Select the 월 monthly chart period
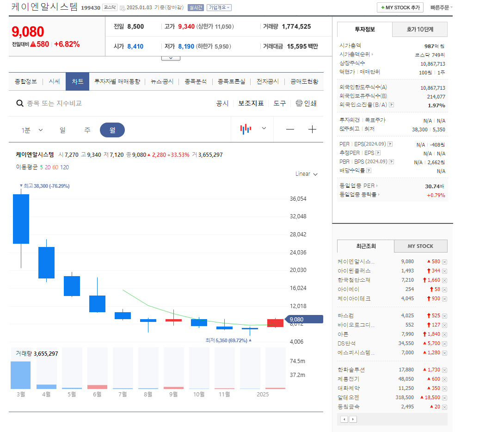Screen dimensions: 504x432 112,130
